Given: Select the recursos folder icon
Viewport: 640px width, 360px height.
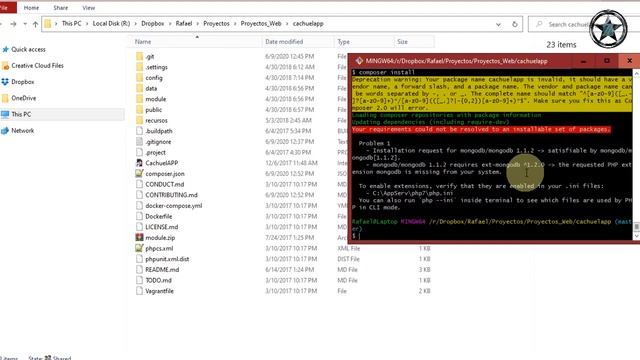Looking at the screenshot, I should 139,120.
